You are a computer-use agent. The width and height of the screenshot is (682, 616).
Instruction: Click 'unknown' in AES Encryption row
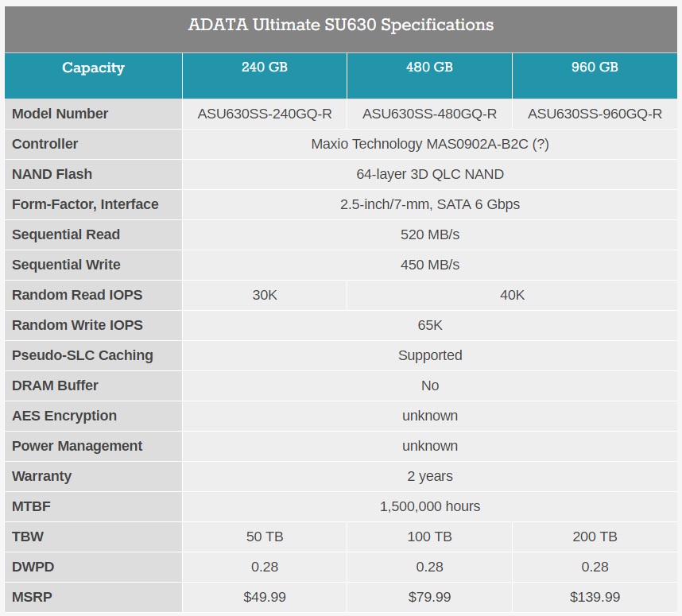coord(430,416)
